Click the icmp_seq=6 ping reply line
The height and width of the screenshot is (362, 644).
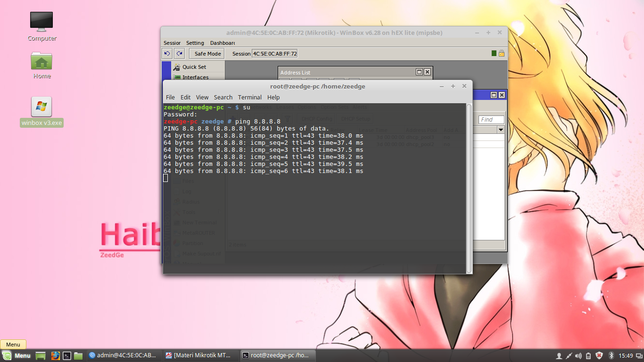pyautogui.click(x=264, y=171)
